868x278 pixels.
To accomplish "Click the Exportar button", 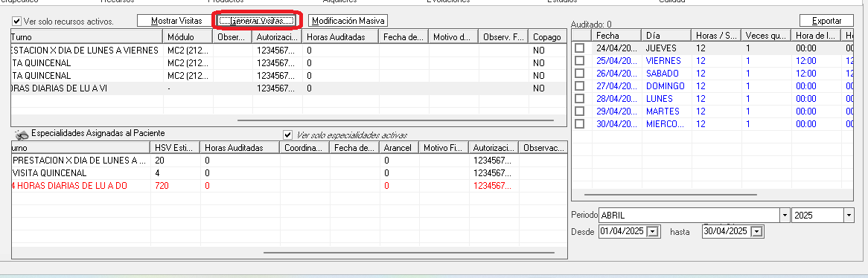I will (x=826, y=21).
